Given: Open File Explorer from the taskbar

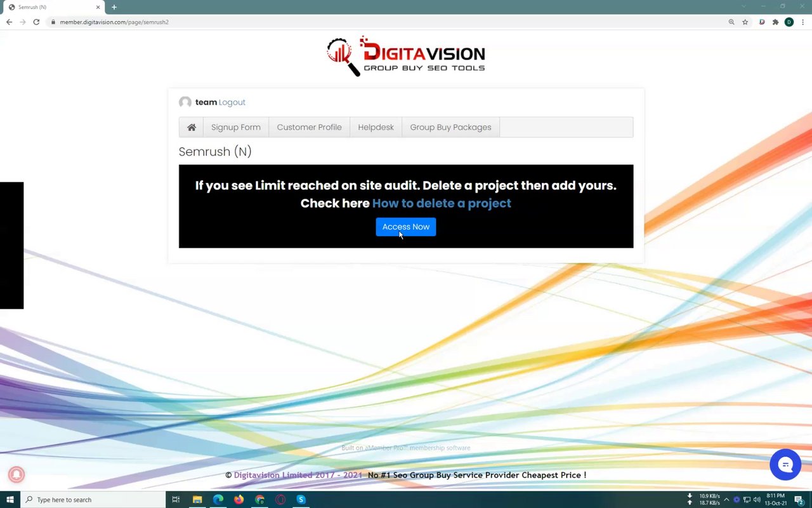Looking at the screenshot, I should 197,500.
